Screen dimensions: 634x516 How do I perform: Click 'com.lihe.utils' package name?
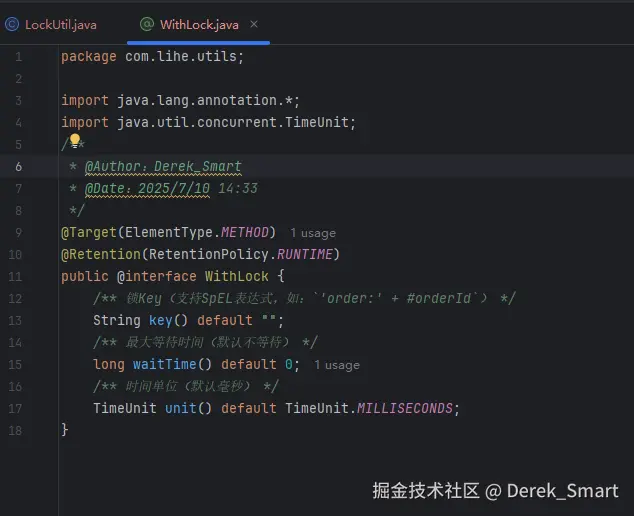click(181, 56)
